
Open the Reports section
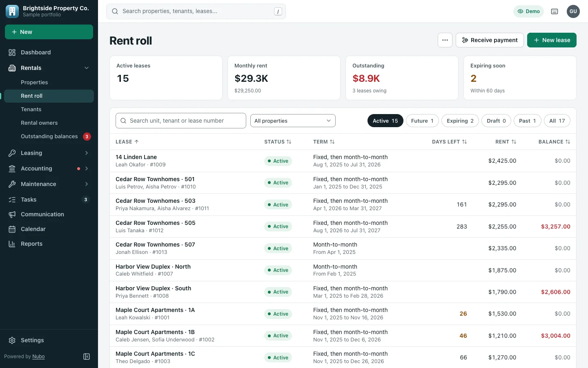49,244
